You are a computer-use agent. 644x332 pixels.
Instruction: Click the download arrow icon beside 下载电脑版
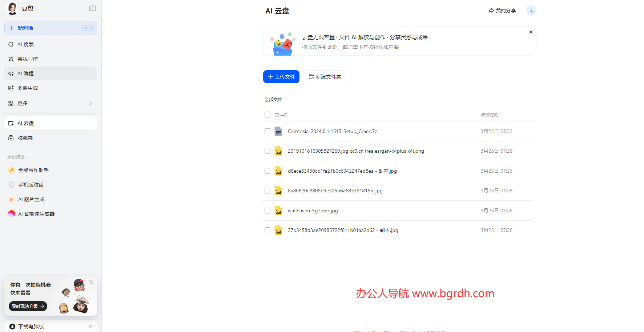[12, 327]
